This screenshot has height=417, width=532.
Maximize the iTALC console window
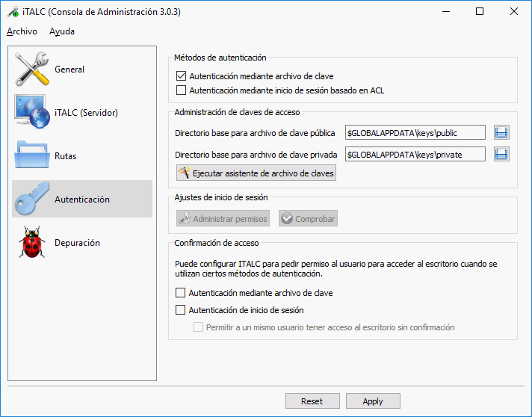pyautogui.click(x=480, y=12)
